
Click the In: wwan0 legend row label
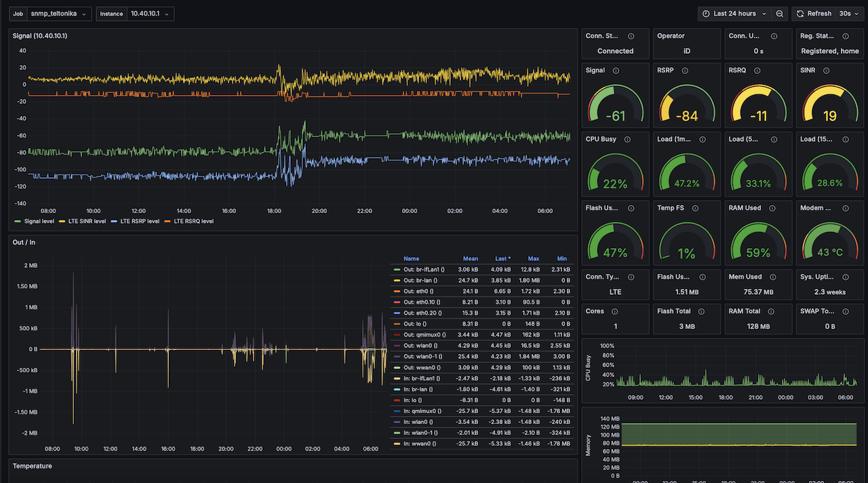click(420, 444)
